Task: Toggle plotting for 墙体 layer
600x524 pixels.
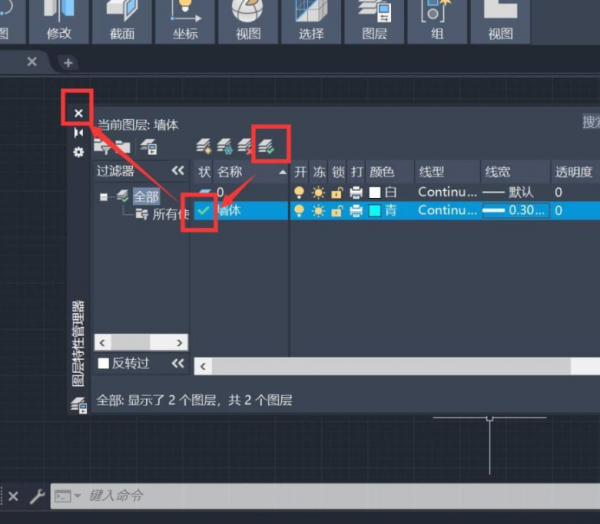Action: pos(356,211)
